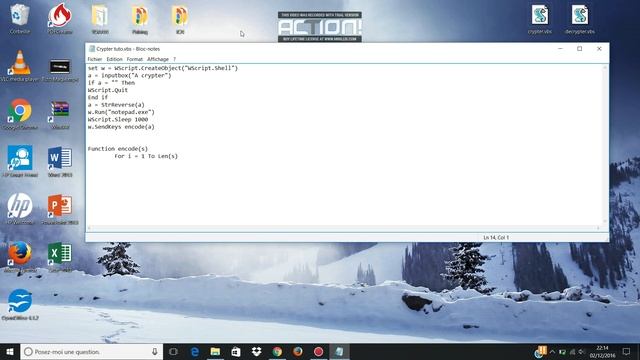Click the line 'a = StrReverse(a)'

[116, 105]
